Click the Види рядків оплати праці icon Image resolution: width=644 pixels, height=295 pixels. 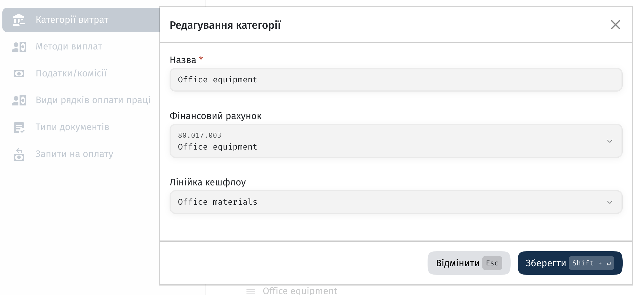[x=19, y=100]
